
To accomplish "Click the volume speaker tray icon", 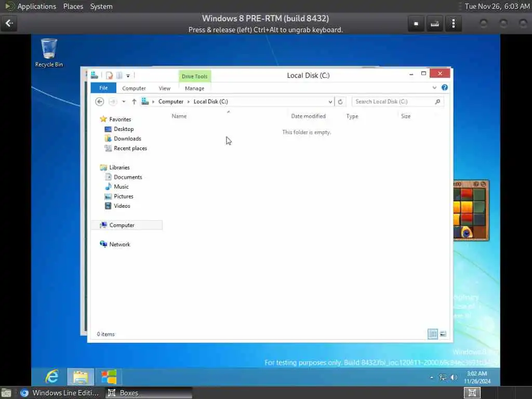I will coord(454,377).
